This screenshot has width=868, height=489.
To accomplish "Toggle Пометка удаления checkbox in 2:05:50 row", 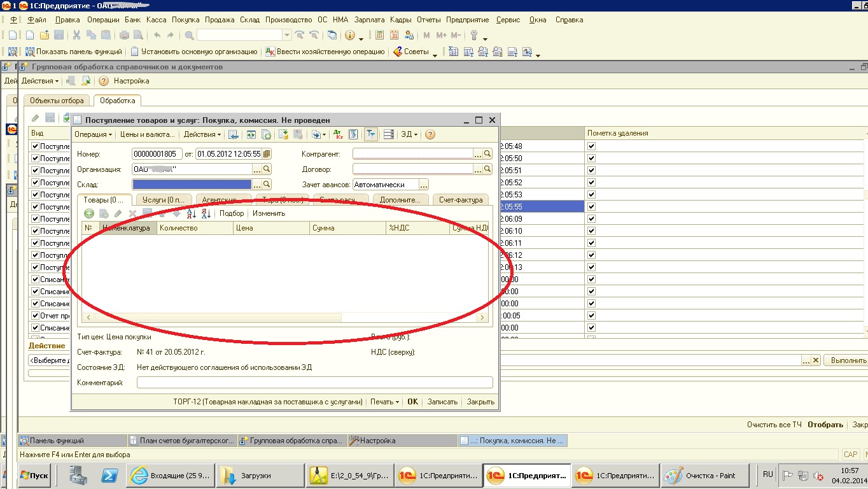I will tap(592, 158).
